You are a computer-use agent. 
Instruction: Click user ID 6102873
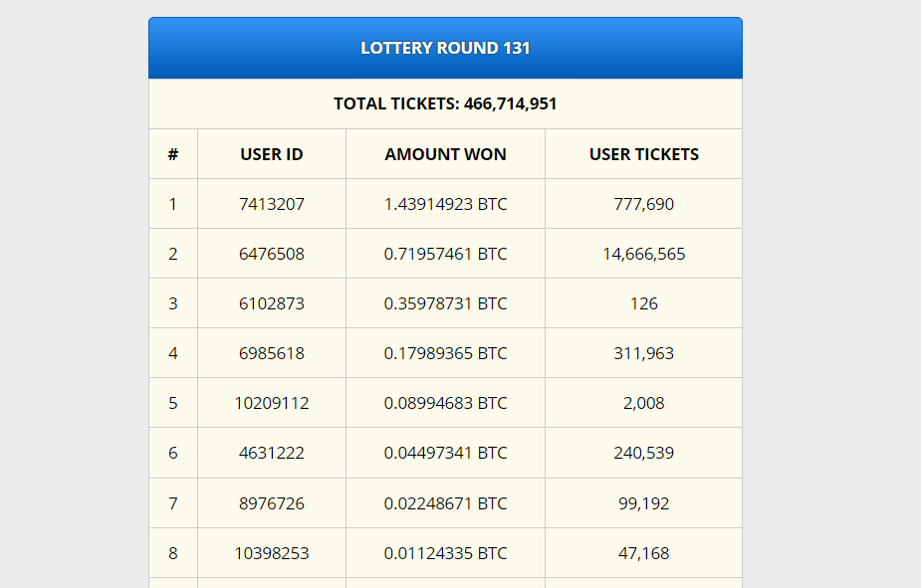[272, 304]
